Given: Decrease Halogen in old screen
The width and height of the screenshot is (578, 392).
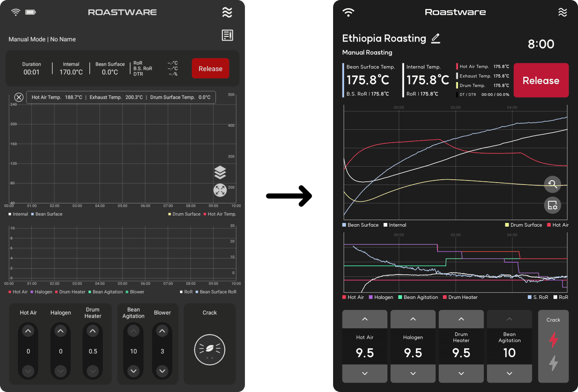Looking at the screenshot, I should pyautogui.click(x=60, y=371).
